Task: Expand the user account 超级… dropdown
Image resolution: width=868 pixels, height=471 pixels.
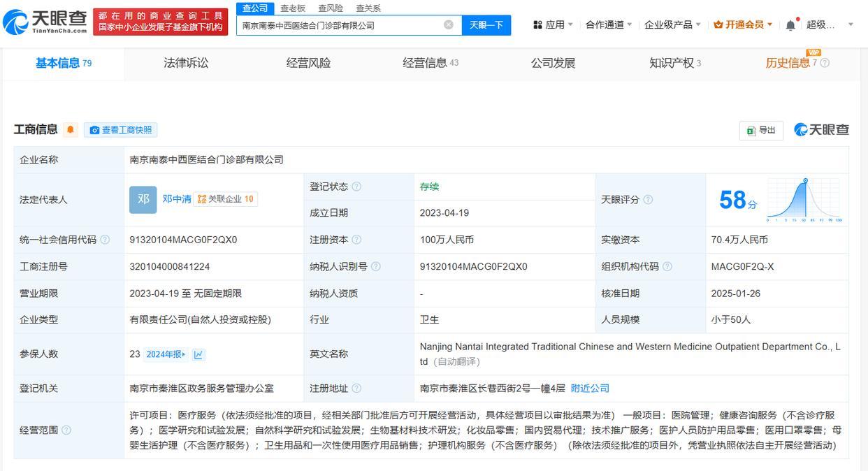Action: click(830, 24)
